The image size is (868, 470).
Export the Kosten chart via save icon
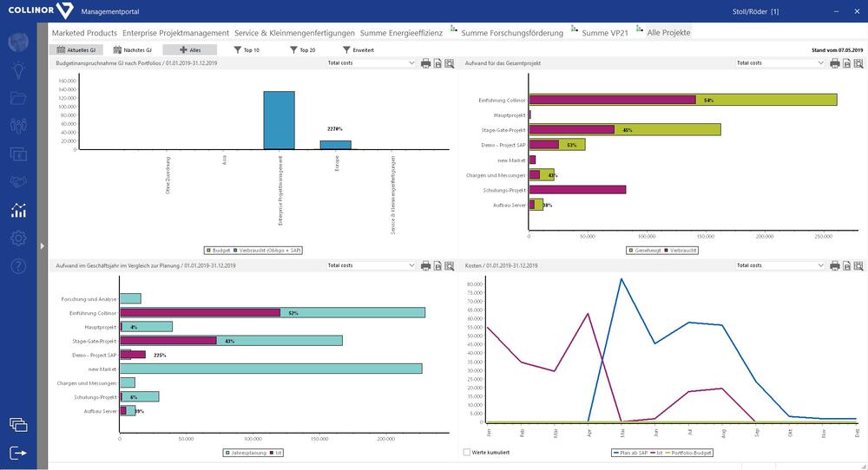845,265
